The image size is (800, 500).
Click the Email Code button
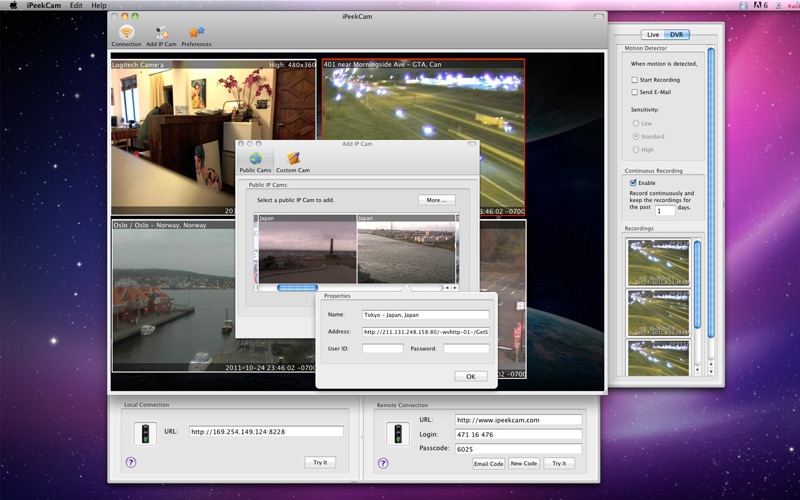click(x=488, y=464)
